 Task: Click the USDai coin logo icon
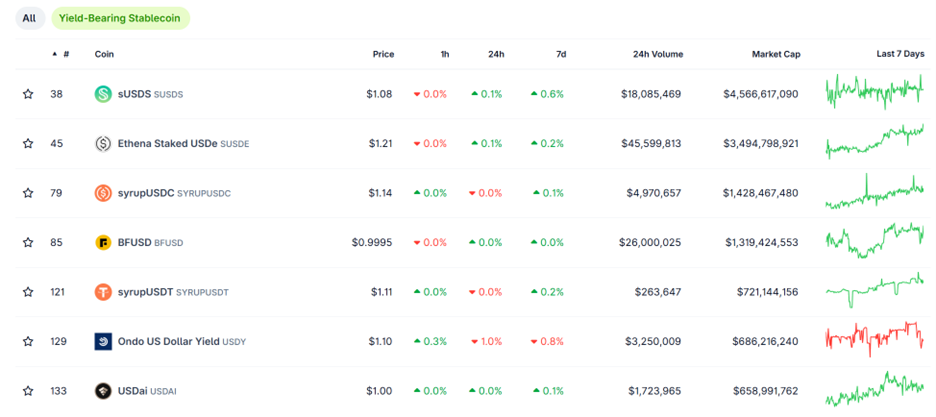coord(102,391)
